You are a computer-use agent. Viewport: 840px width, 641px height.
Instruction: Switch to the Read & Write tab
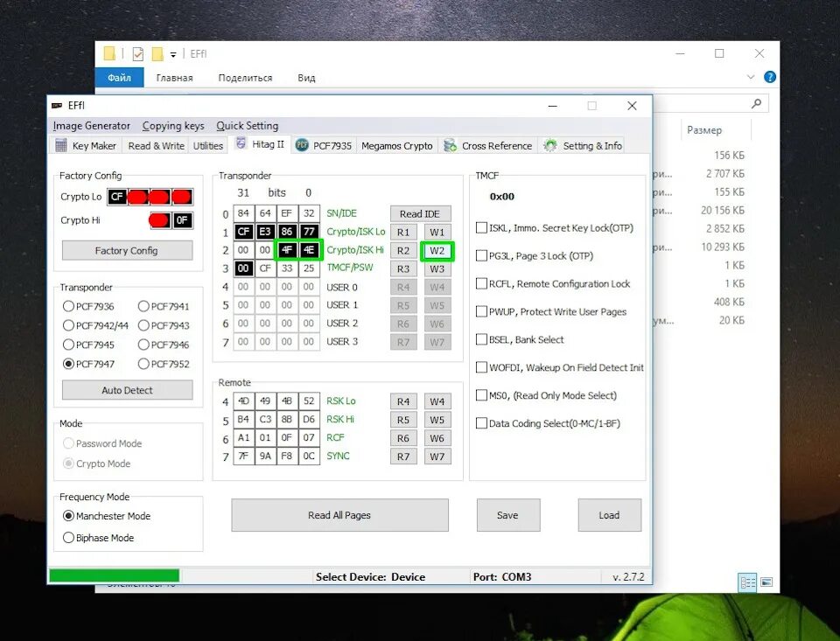click(156, 146)
